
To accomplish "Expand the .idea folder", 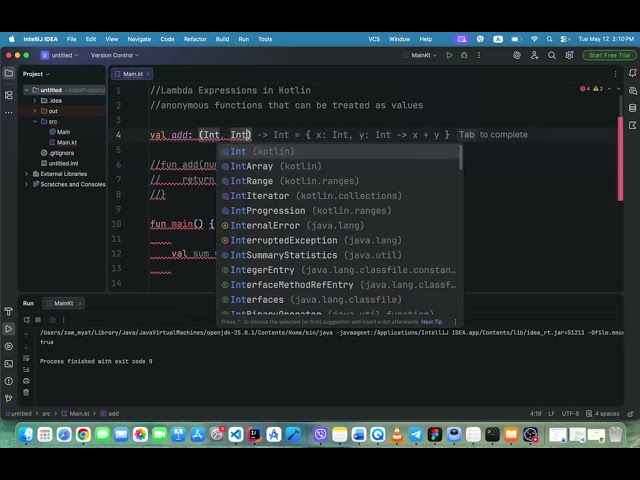I will [x=35, y=100].
